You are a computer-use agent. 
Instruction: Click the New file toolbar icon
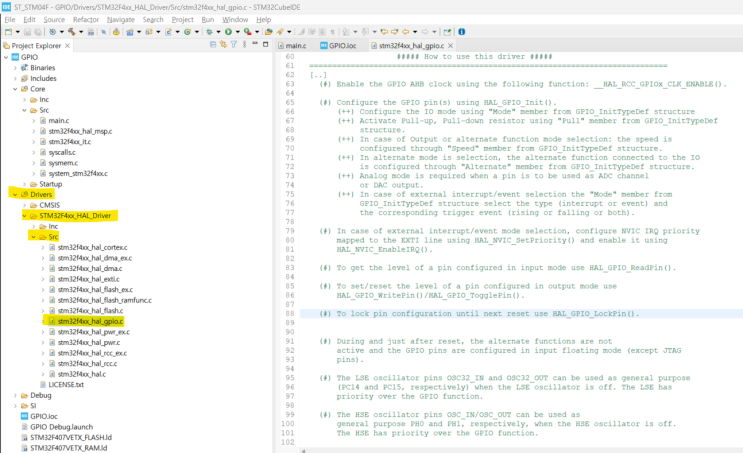[x=8, y=31]
